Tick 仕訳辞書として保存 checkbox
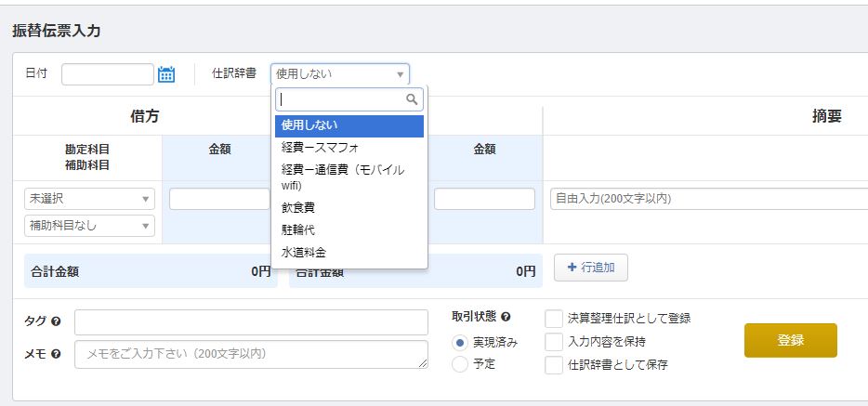Screen dimensions: 868x406 554,365
